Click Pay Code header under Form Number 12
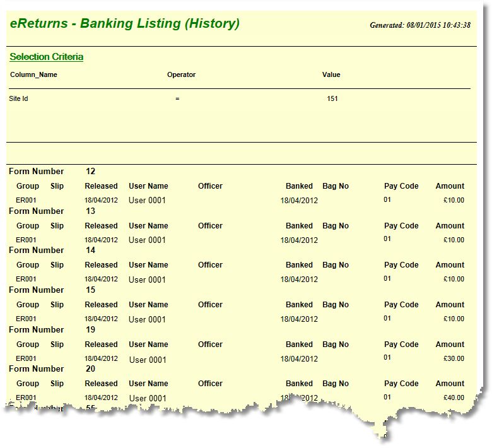Image resolution: width=492 pixels, height=448 pixels. (401, 186)
